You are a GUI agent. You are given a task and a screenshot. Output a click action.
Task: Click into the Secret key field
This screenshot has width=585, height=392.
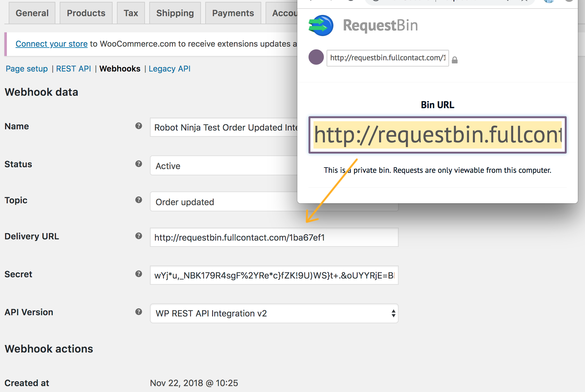tap(274, 275)
